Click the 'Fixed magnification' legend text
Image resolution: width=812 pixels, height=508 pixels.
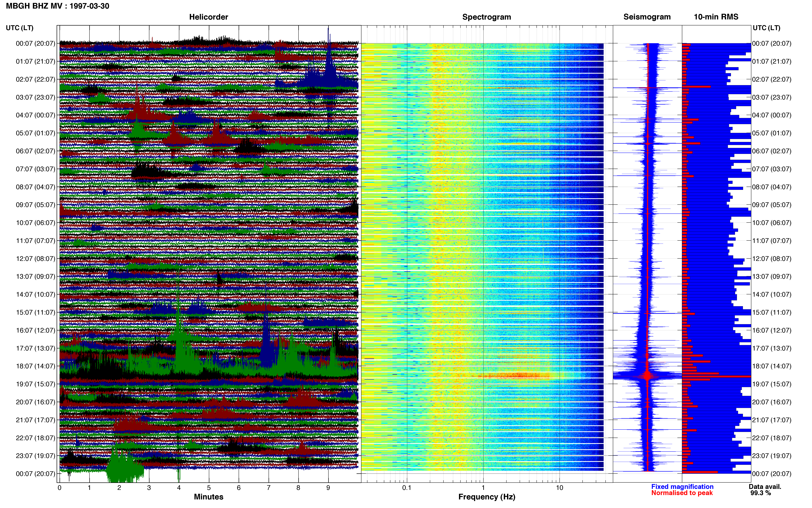pyautogui.click(x=682, y=486)
